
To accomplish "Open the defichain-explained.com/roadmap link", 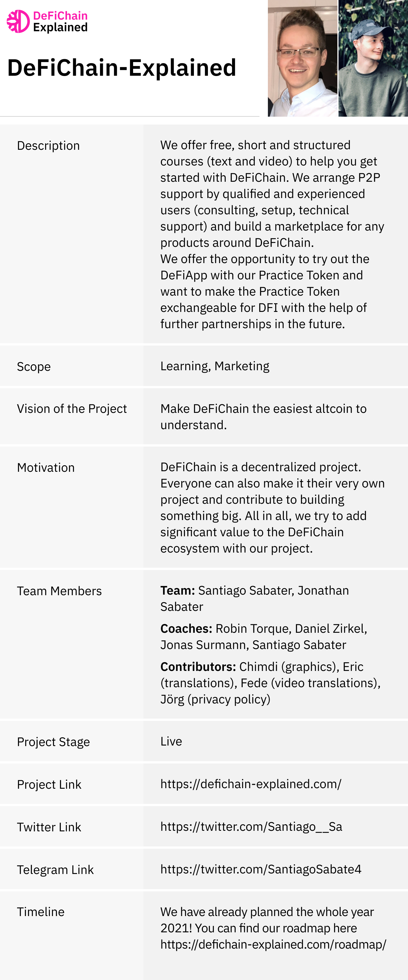I will [x=273, y=944].
